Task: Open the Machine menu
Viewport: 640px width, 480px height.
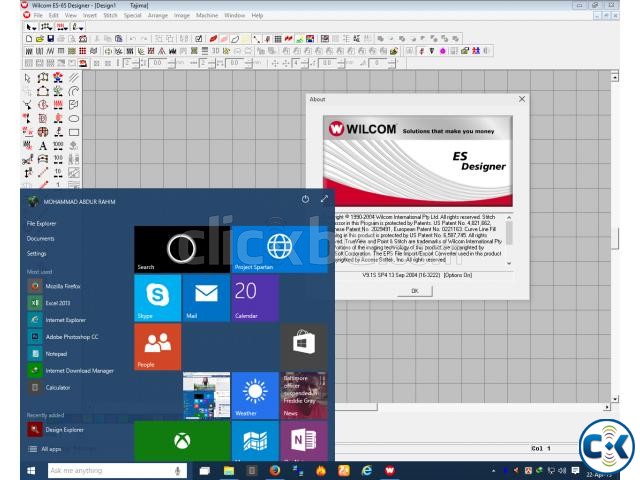Action: click(206, 16)
